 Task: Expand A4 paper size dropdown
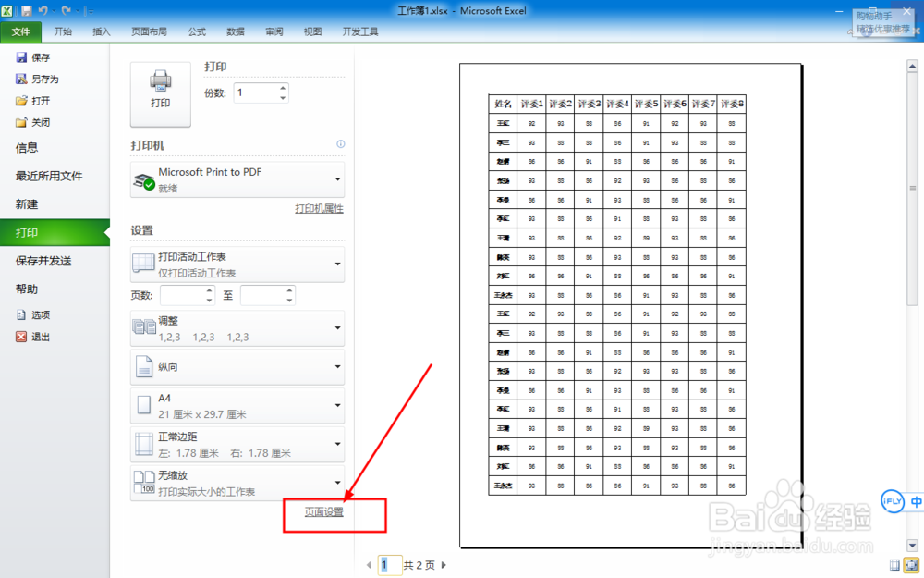pyautogui.click(x=237, y=406)
